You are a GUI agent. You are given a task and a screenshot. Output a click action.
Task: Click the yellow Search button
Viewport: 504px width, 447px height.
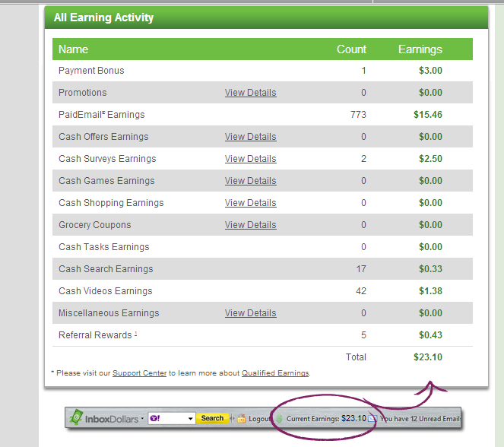coord(212,418)
